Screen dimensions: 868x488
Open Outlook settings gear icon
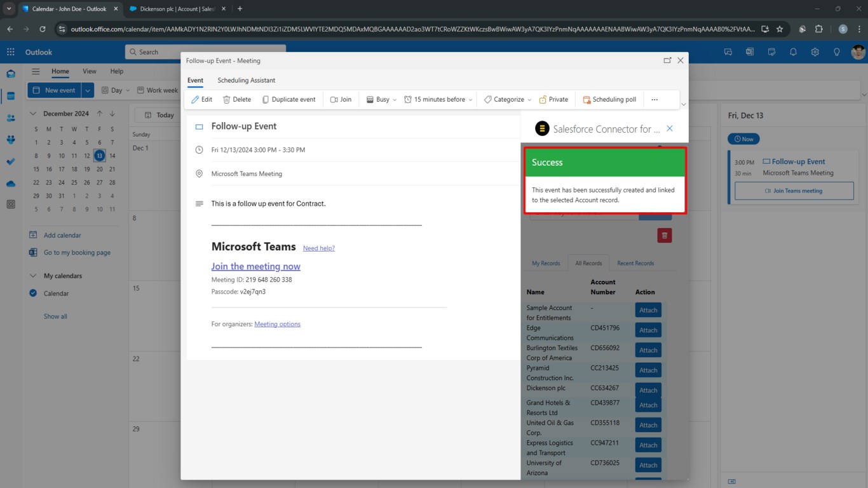tap(815, 52)
